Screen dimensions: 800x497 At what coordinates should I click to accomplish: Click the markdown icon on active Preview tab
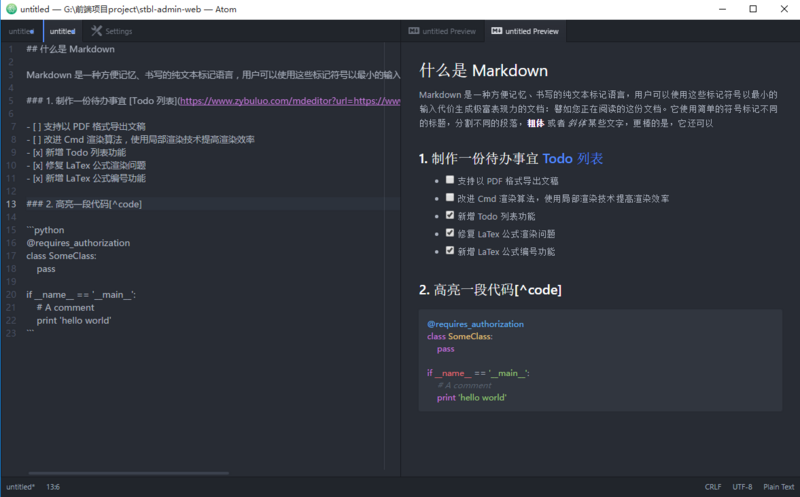click(496, 31)
